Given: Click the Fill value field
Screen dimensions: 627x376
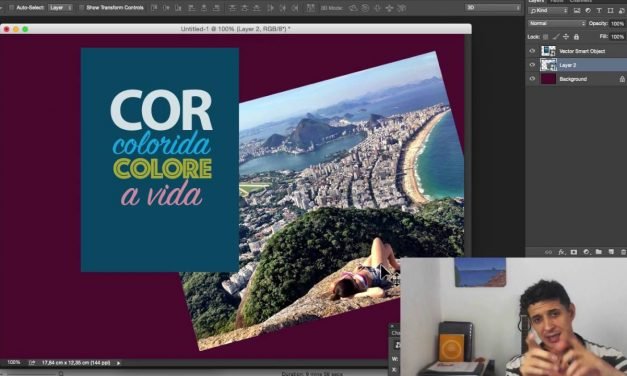Looking at the screenshot, I should (617, 37).
